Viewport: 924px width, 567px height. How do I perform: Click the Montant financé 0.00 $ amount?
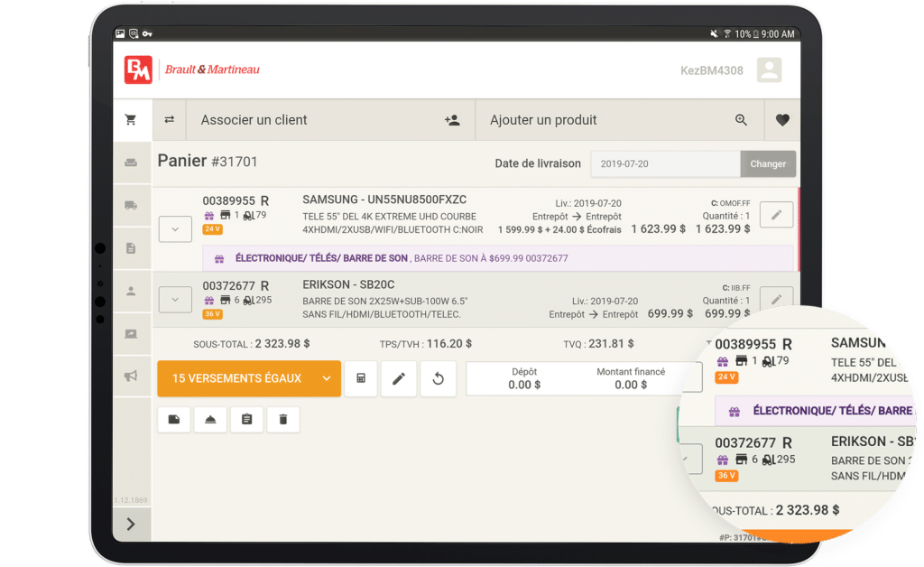click(631, 385)
